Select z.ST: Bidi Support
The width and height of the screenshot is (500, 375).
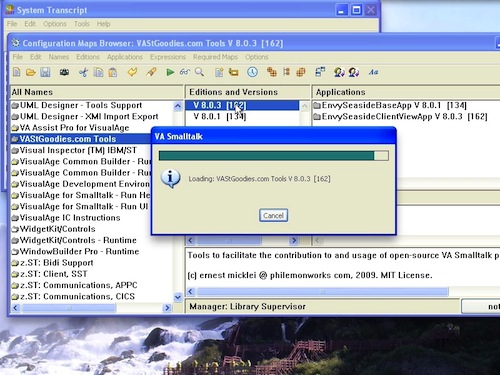click(52, 263)
